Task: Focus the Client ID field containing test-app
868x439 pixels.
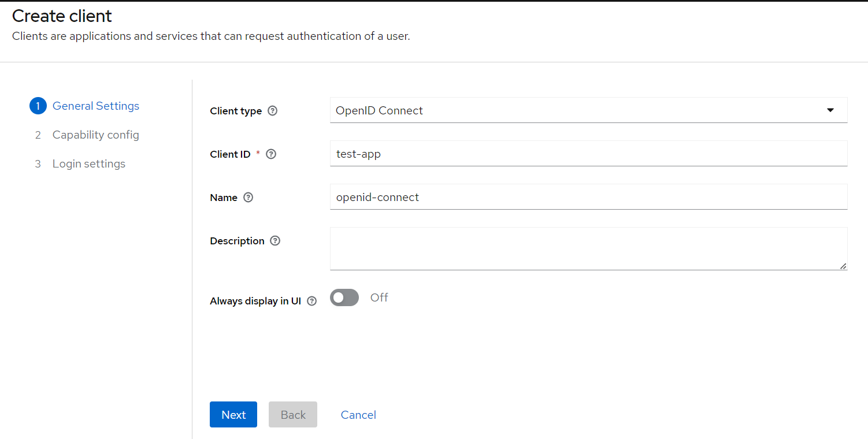Action: [x=588, y=154]
